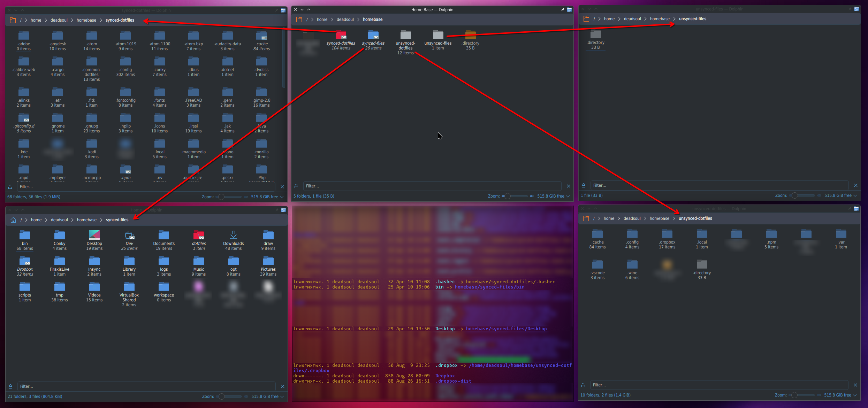Open the .vscode folder in unsynced-dotfiles window
Viewport: 868px width, 408px height.
(597, 265)
